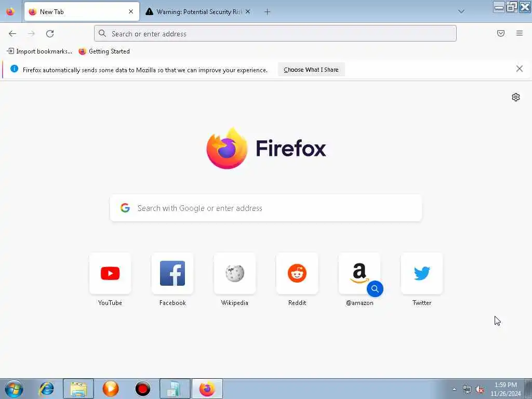This screenshot has width=532, height=399.
Task: Click the forward navigation arrow
Action: pyautogui.click(x=31, y=34)
